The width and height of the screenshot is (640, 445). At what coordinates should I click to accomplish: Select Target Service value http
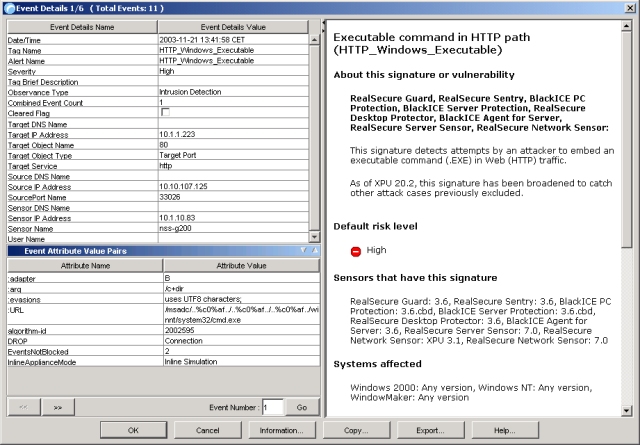pyautogui.click(x=233, y=165)
